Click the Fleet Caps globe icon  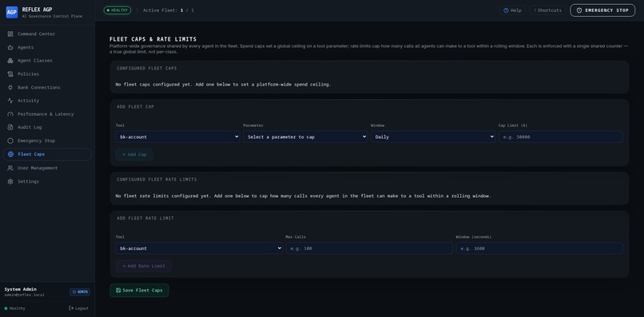[10, 154]
